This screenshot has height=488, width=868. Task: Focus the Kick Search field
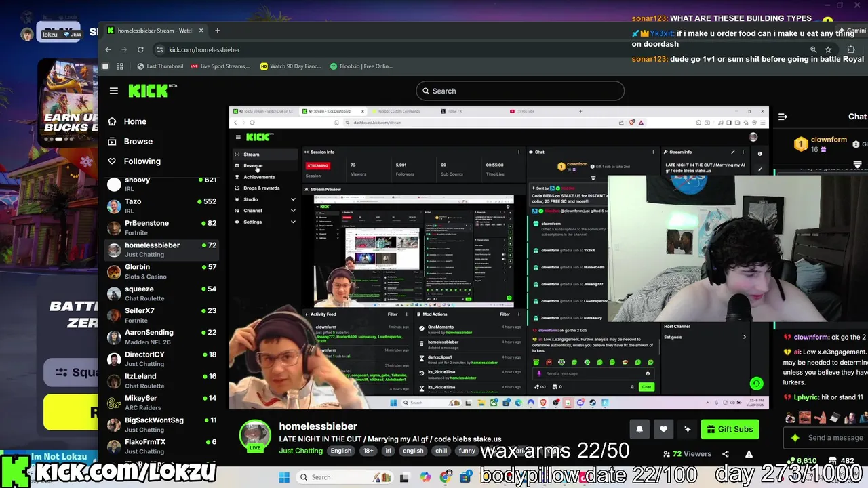(520, 91)
